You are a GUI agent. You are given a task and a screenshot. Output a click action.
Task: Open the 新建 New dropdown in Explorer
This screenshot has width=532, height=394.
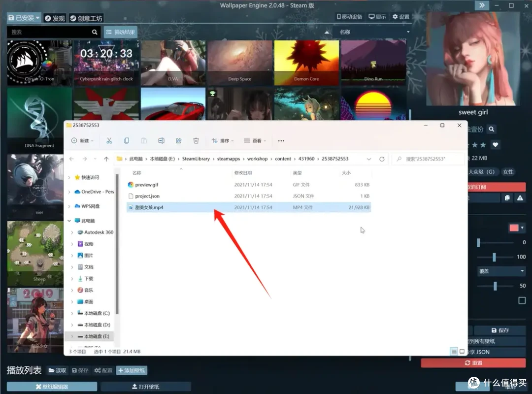82,140
